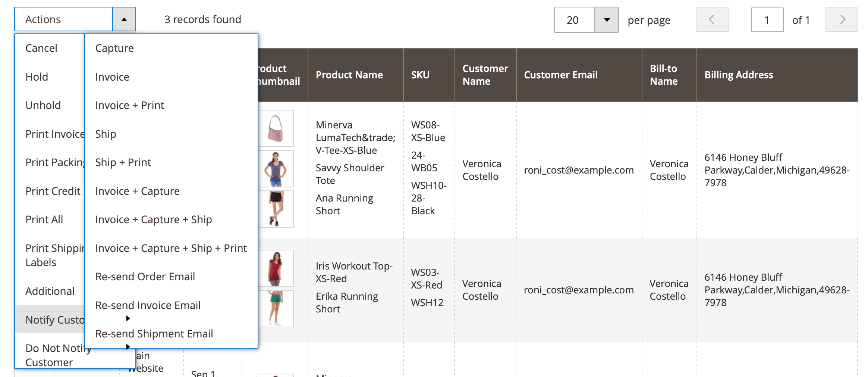Viewport: 868px width, 377px height.
Task: Open the black running short thumbnail
Action: tap(276, 209)
